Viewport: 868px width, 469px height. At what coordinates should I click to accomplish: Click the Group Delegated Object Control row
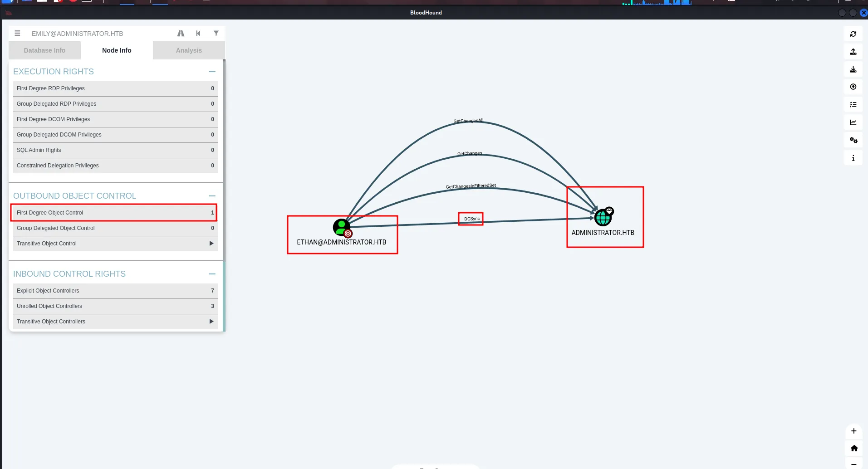(x=115, y=228)
